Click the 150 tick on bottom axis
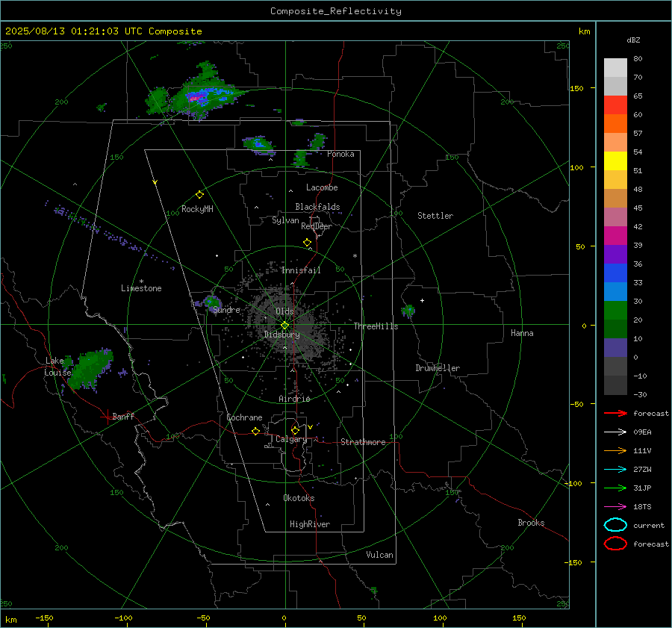The height and width of the screenshot is (628, 672). [x=519, y=618]
